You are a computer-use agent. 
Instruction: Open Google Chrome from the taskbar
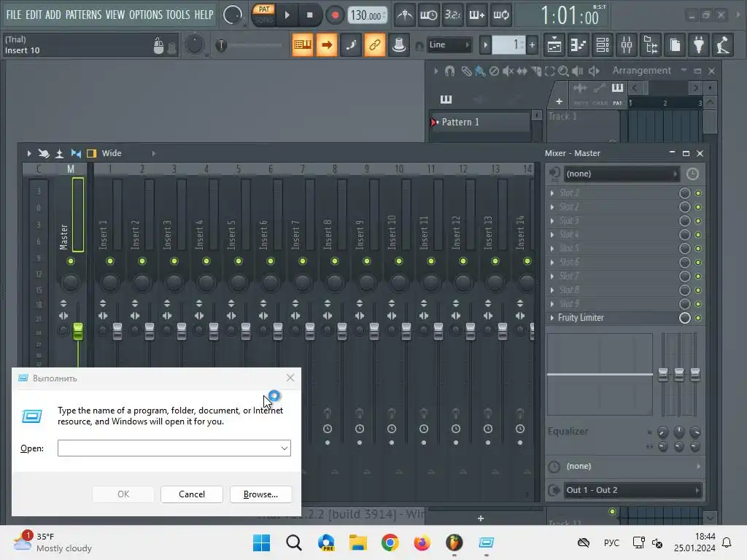click(x=390, y=542)
